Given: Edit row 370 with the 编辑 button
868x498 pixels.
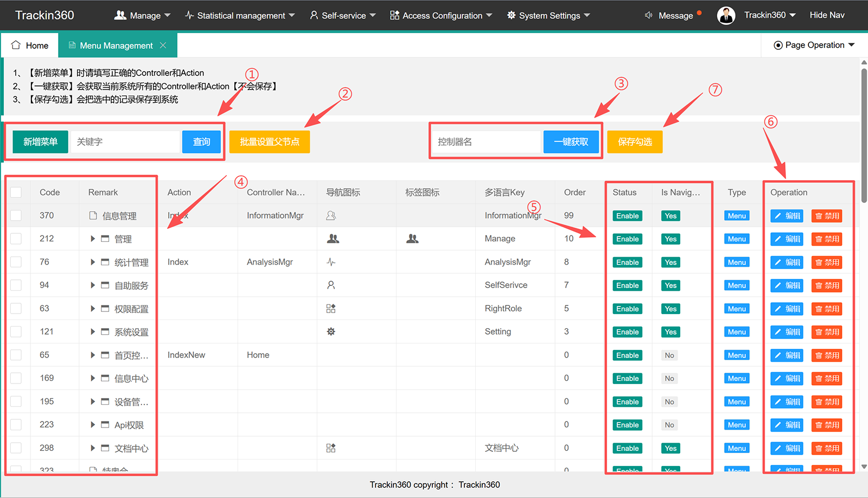Looking at the screenshot, I should tap(787, 216).
